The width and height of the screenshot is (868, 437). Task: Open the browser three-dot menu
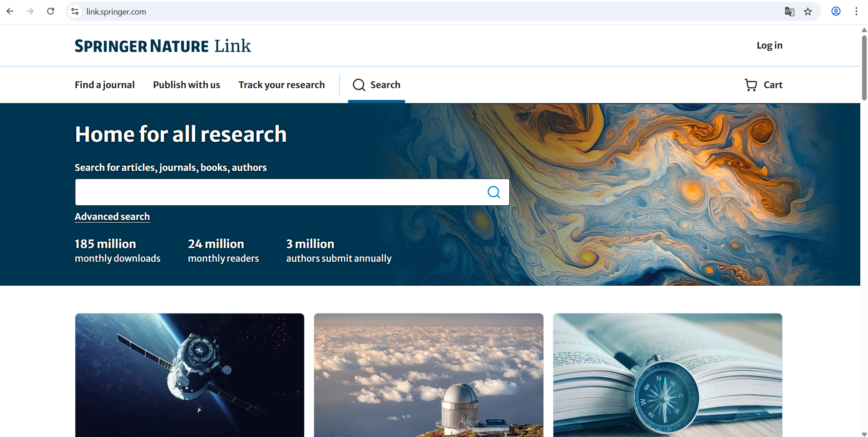click(856, 11)
